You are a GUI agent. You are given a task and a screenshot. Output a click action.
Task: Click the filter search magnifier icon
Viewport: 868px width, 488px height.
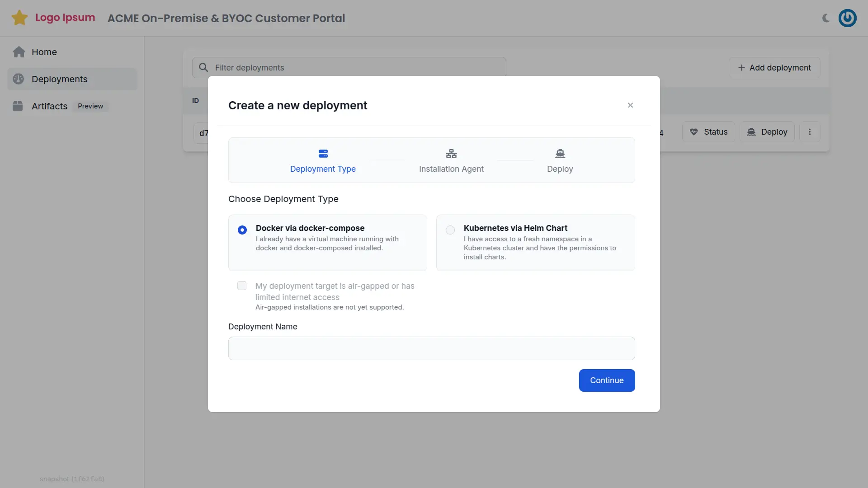203,67
